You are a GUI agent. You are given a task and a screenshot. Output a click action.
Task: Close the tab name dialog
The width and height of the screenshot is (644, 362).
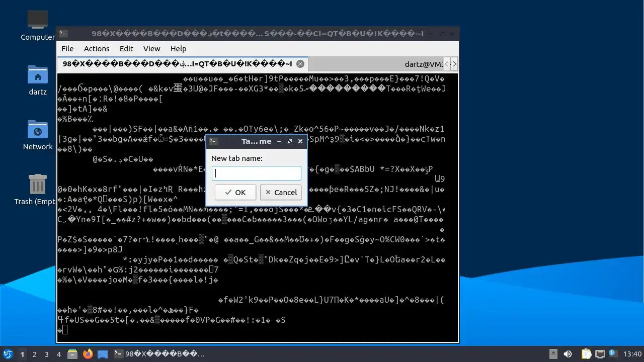[x=300, y=141]
